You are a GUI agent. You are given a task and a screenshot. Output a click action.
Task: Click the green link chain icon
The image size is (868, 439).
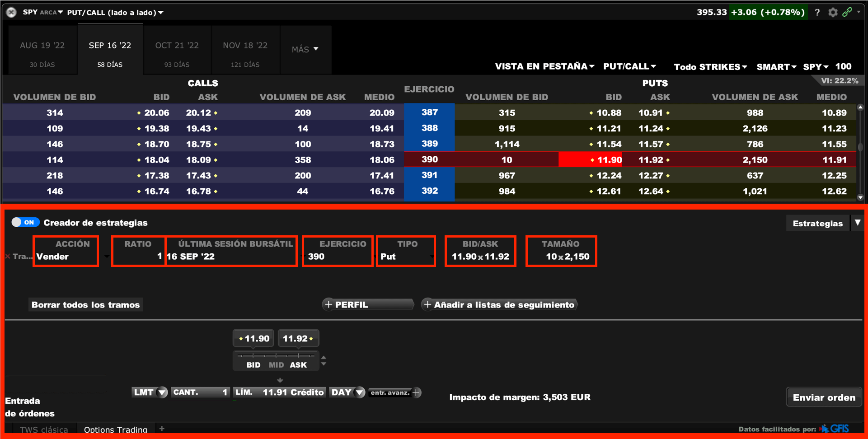click(847, 12)
